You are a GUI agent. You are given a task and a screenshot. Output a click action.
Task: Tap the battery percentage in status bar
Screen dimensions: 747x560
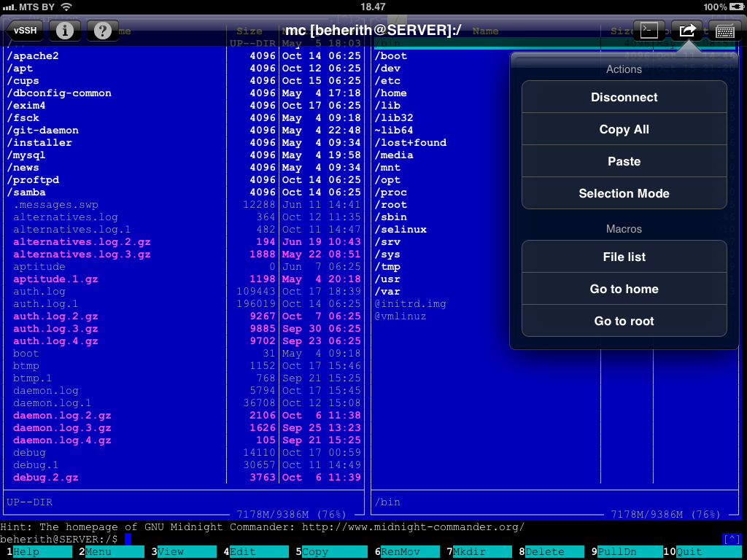715,7
